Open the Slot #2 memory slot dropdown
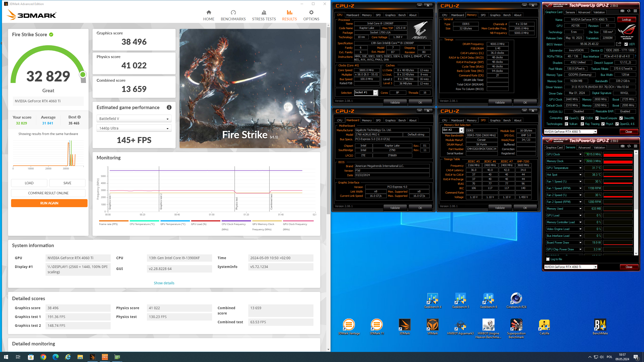Image resolution: width=644 pixels, height=362 pixels. click(x=453, y=130)
